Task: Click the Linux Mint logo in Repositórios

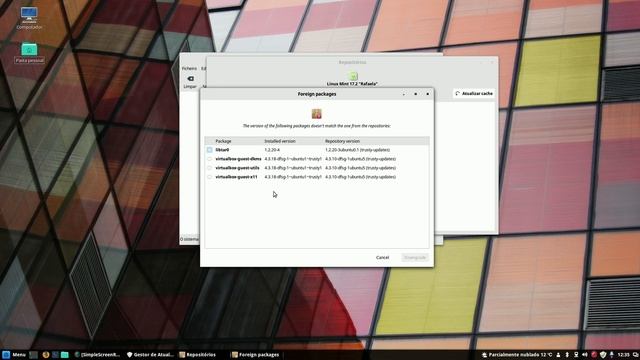Action: pos(353,76)
